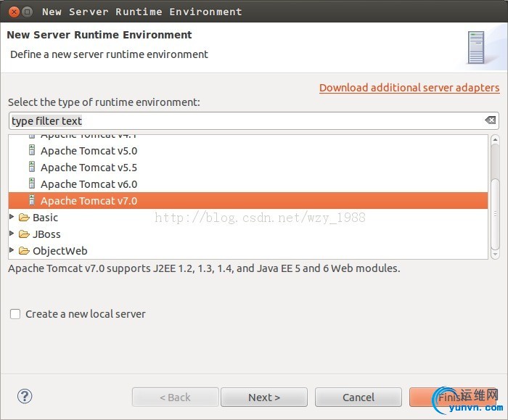Image resolution: width=508 pixels, height=420 pixels.
Task: Clear the filter text with the erase icon
Action: pyautogui.click(x=490, y=120)
